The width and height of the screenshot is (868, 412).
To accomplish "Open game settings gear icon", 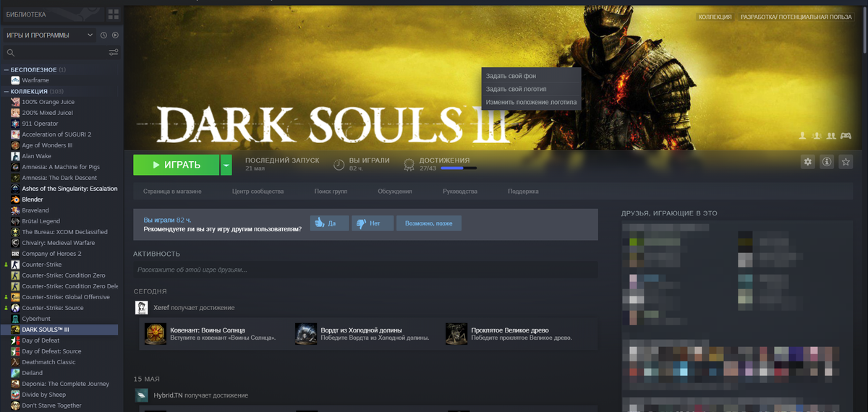I will (x=808, y=162).
